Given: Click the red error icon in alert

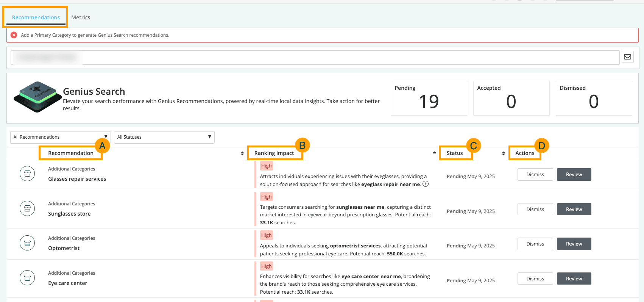Looking at the screenshot, I should 14,35.
